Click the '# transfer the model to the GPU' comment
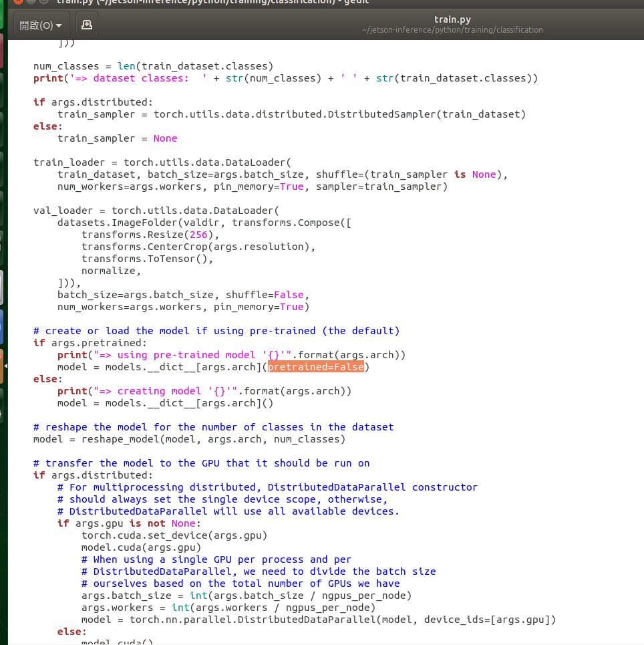644x645 pixels. tap(201, 463)
